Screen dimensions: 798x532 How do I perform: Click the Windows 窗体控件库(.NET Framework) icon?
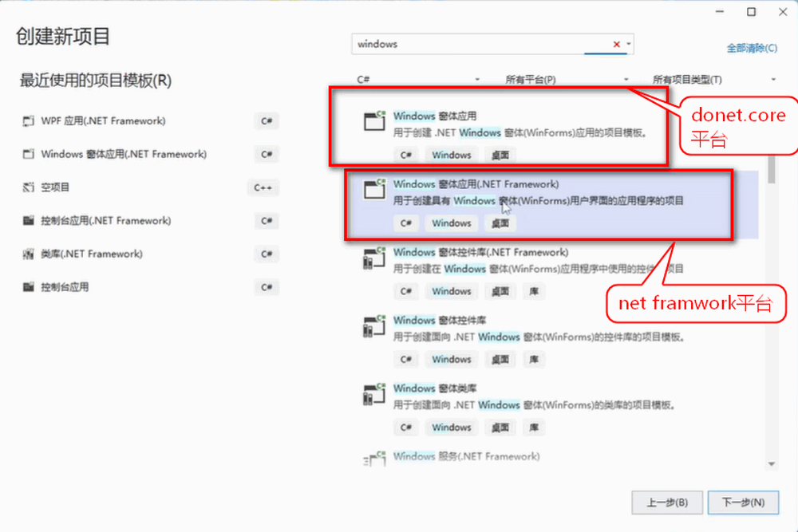coord(374,258)
